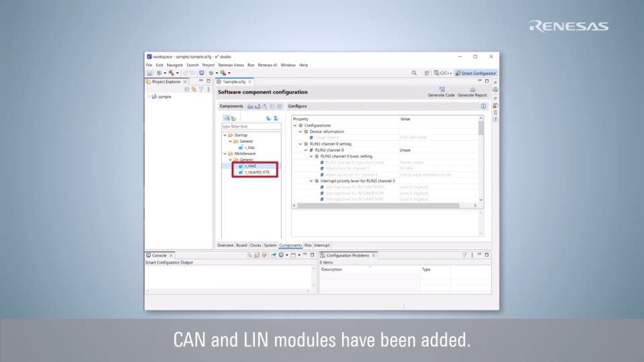The height and width of the screenshot is (362, 644).
Task: Close the sample.scfg editor tab
Action: pos(250,82)
